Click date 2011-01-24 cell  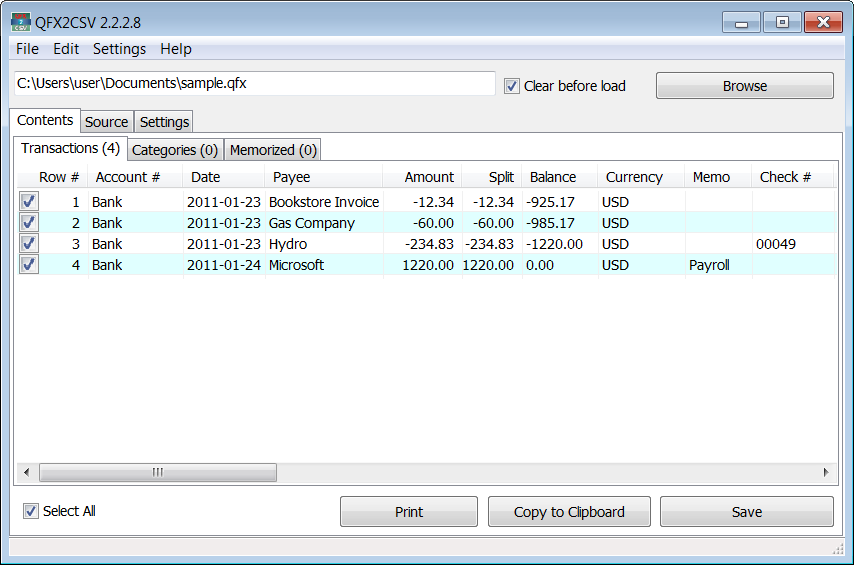[x=224, y=265]
